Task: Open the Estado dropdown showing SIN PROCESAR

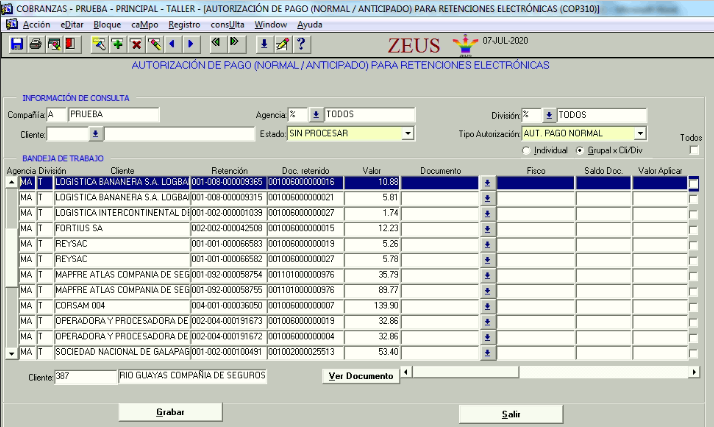Action: coord(408,133)
